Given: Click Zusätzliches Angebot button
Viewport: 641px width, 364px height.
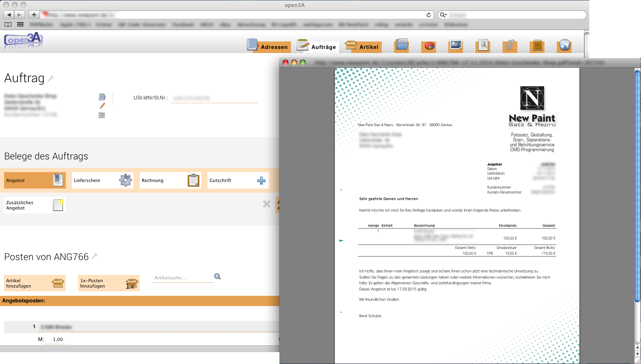Looking at the screenshot, I should (x=35, y=205).
